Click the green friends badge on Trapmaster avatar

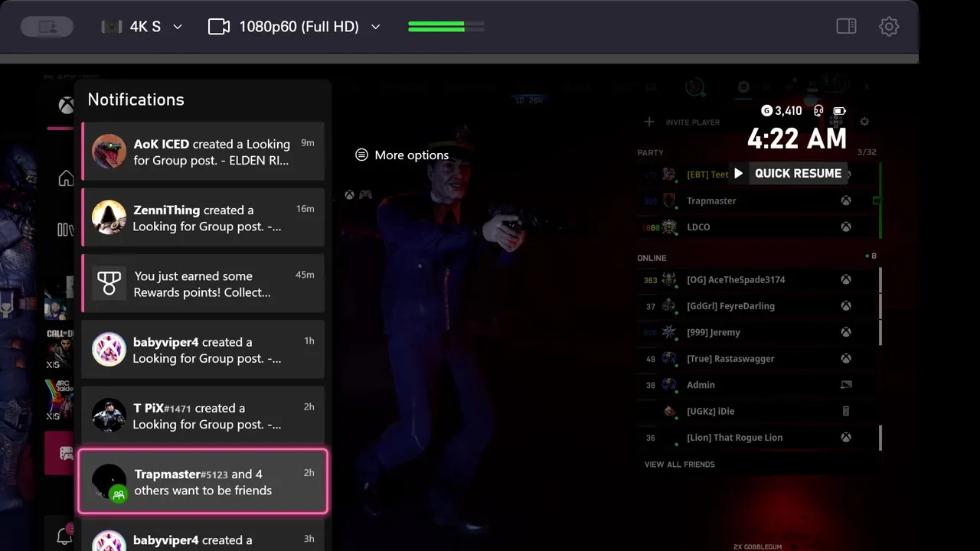point(118,494)
